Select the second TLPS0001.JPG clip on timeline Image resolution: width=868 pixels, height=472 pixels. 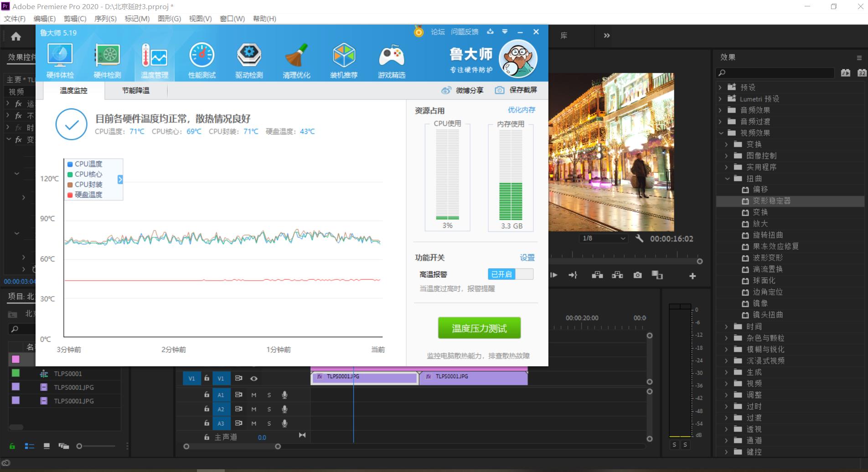pos(473,378)
